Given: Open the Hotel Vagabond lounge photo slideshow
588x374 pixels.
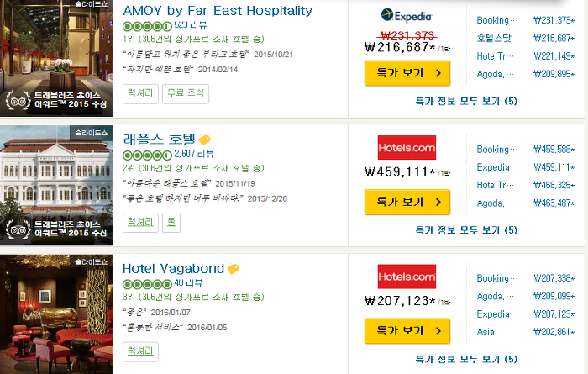Looking at the screenshot, I should [x=56, y=314].
